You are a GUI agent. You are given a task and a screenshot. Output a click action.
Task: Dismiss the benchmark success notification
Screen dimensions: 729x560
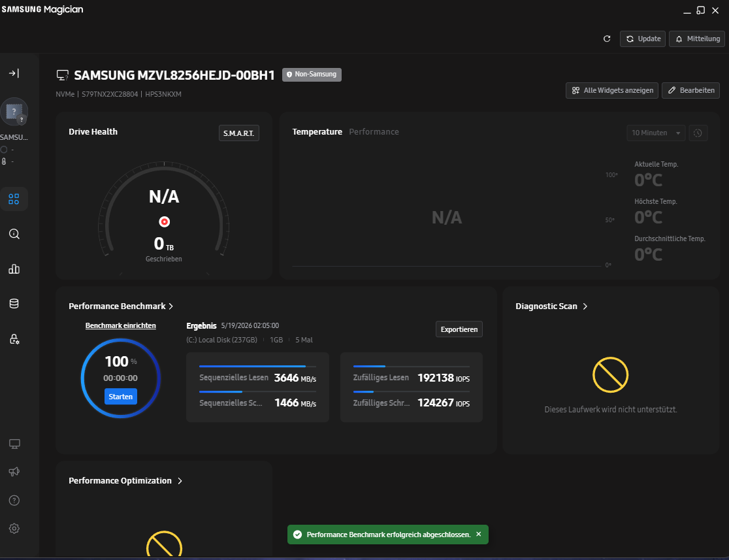[478, 534]
